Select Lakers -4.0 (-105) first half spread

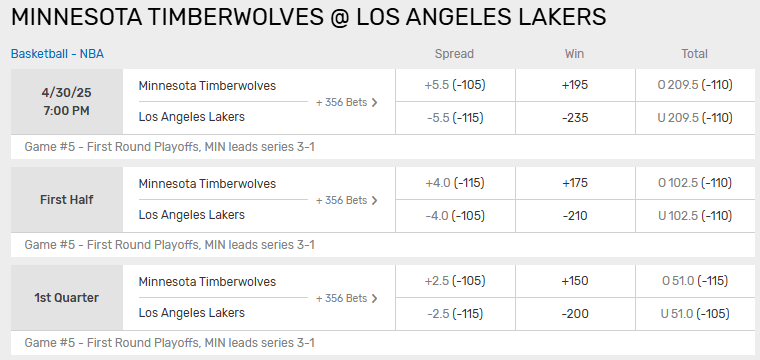(455, 216)
